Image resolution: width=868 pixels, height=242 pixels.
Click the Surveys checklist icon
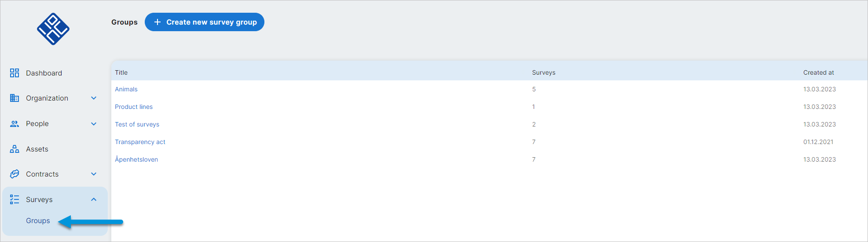click(15, 199)
